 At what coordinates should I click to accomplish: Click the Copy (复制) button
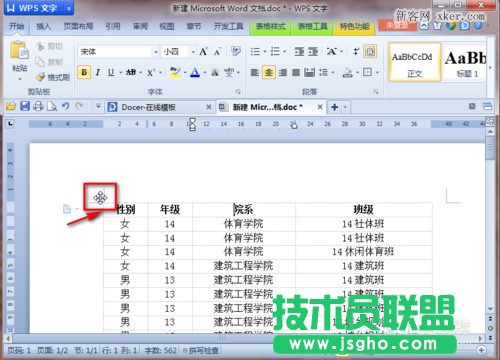[49, 62]
